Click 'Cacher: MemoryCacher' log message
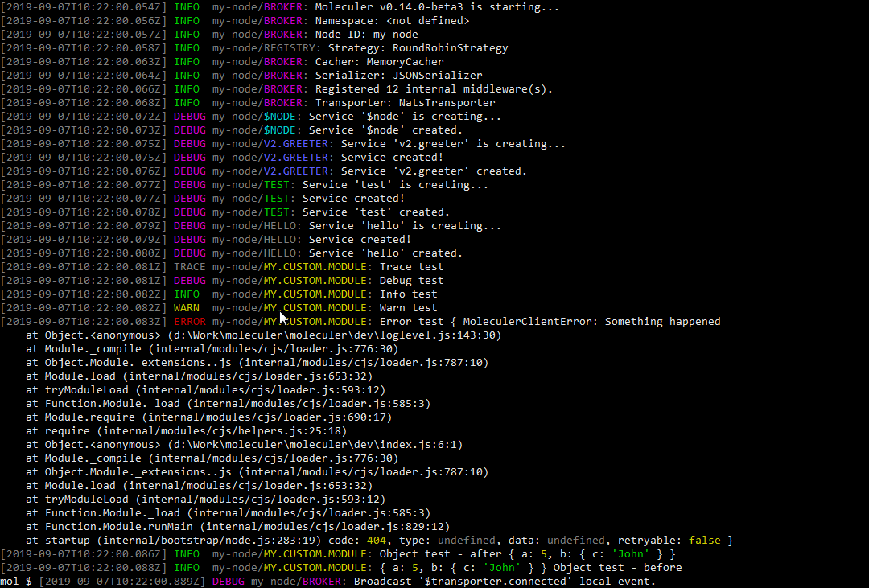This screenshot has height=588, width=869. [x=380, y=62]
